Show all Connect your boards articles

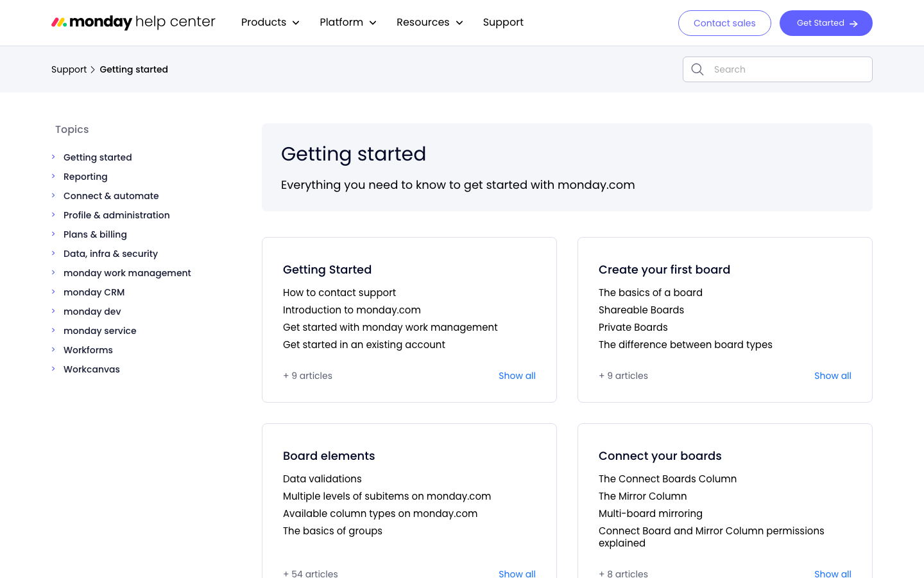click(x=832, y=573)
